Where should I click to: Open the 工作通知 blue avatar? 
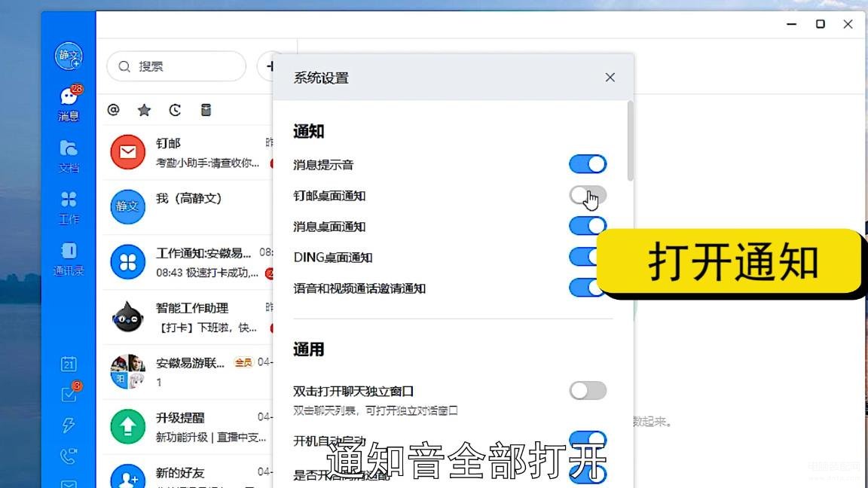tap(127, 262)
